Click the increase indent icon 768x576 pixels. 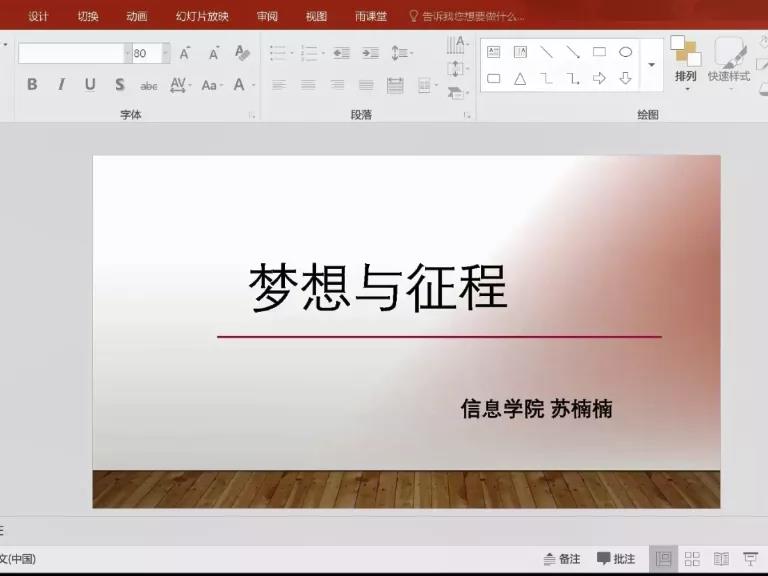click(370, 53)
